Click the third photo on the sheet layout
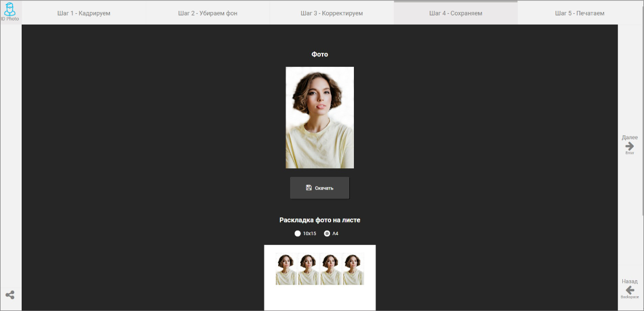 (331, 269)
